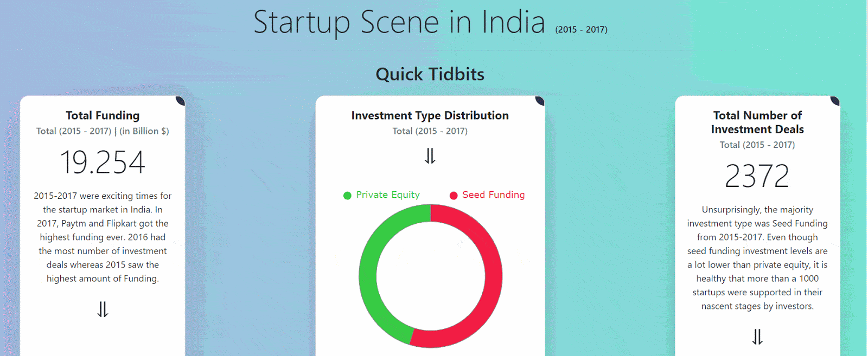Click the double down arrow below Investment Type Distribution

click(430, 157)
